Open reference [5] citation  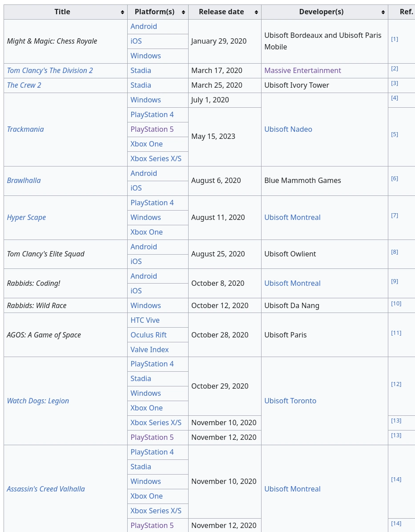[x=395, y=134]
